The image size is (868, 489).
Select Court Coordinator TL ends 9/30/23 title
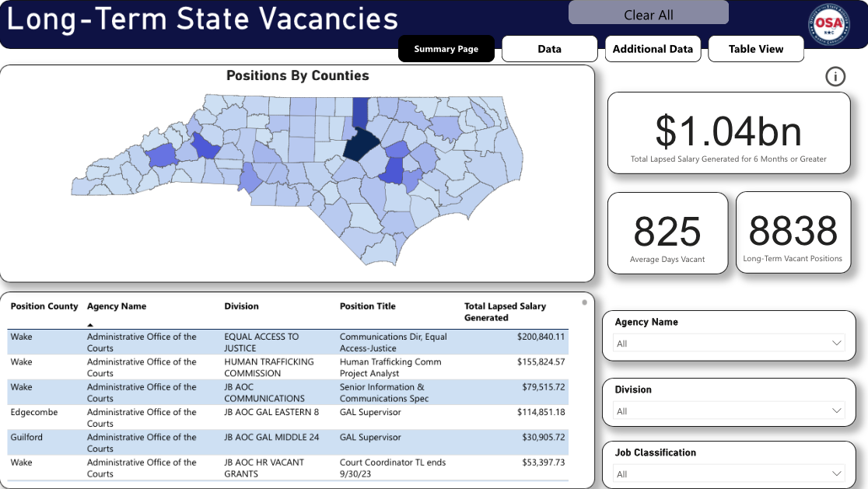click(393, 468)
